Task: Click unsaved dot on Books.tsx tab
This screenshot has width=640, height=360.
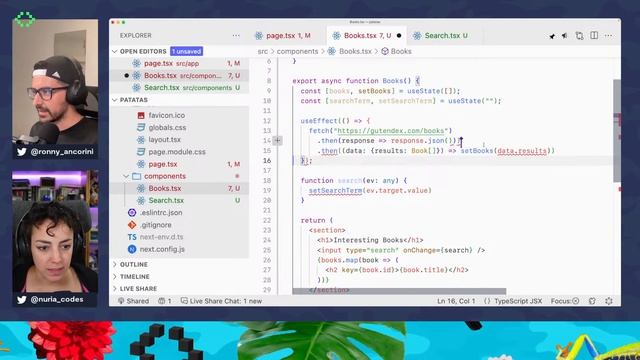Action: (399, 36)
